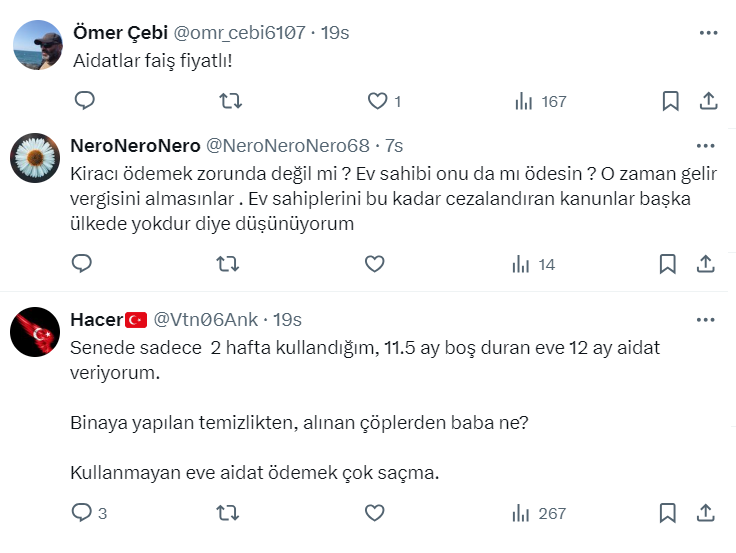736x553 pixels.
Task: Like Ömer Çebi's tweet
Action: click(x=376, y=100)
